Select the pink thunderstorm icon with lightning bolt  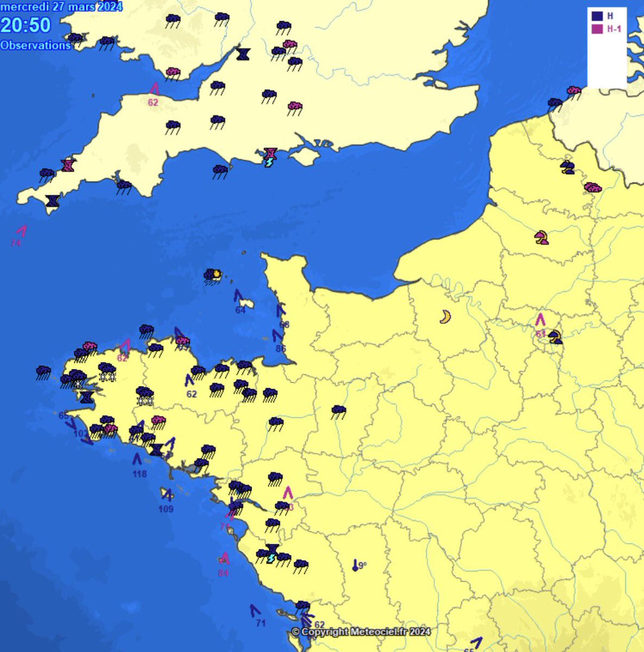coord(270,158)
